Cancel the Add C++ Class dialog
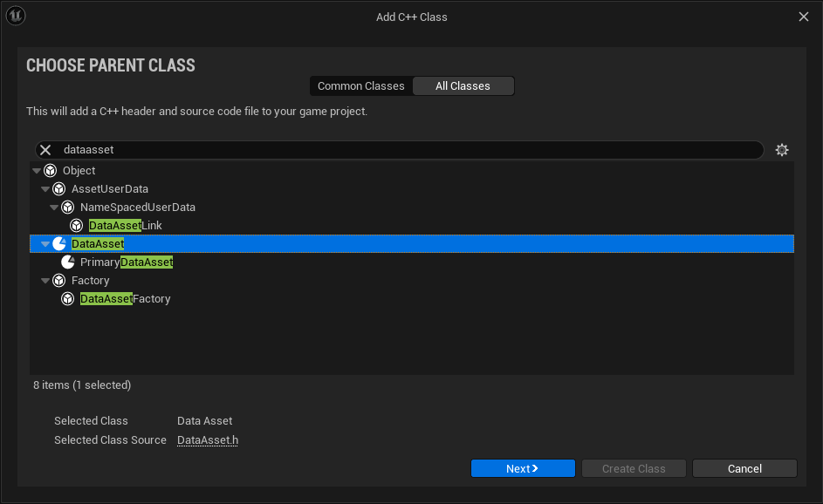823x504 pixels. (744, 468)
